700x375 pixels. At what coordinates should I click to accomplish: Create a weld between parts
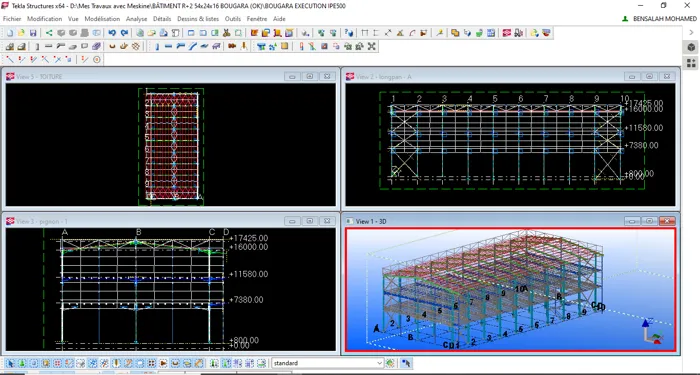(244, 46)
